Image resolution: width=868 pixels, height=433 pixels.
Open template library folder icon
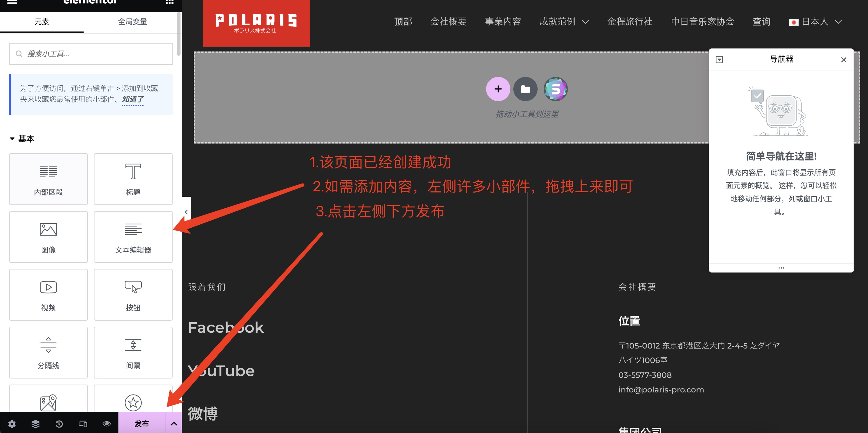point(525,89)
